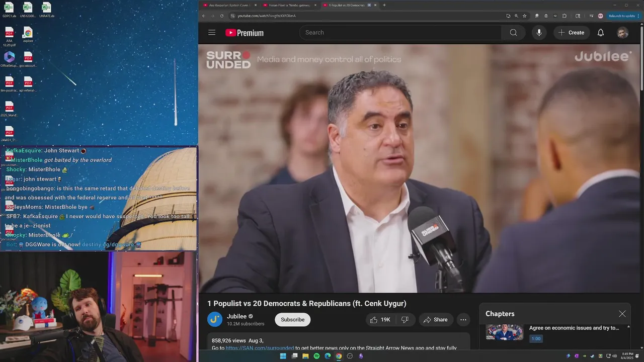Viewport: 644px width, 362px height.
Task: Click the page vertical scrollbar
Action: click(x=641, y=58)
